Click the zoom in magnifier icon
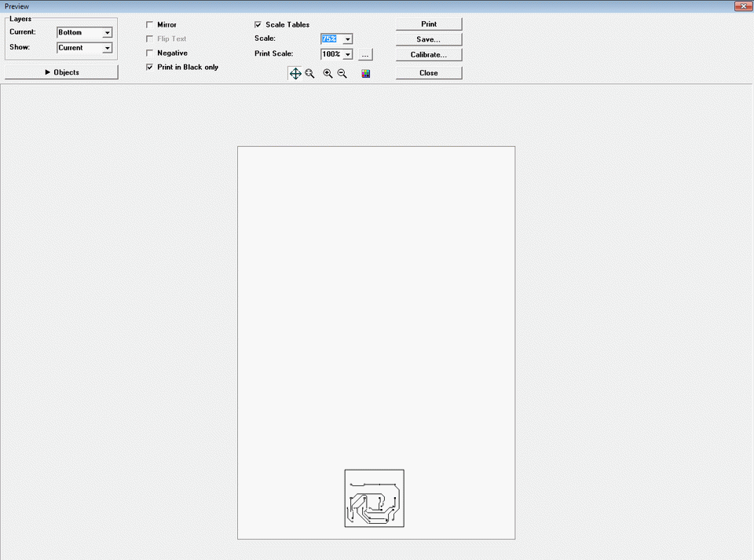The image size is (754, 560). click(328, 74)
